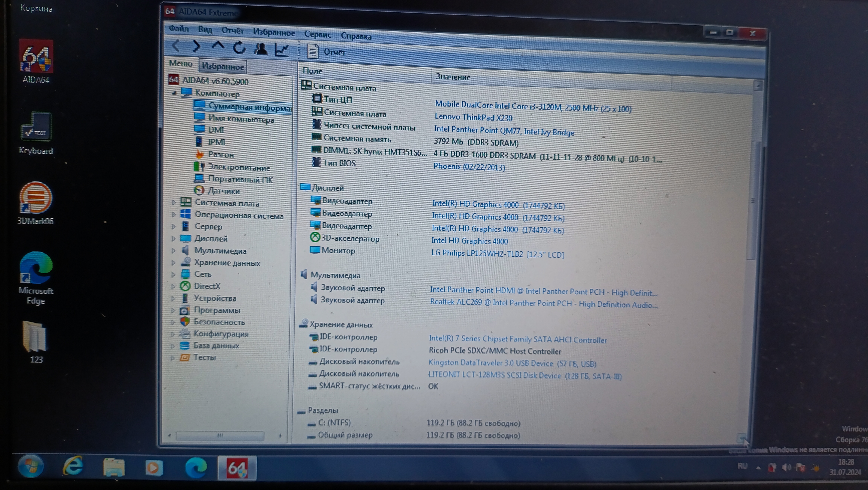Select the Портативный ПК laptop icon item
868x490 pixels.
[x=199, y=178]
